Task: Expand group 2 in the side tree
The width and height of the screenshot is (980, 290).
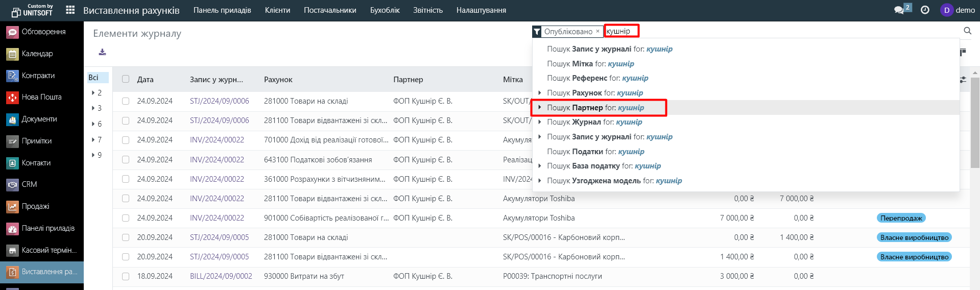Action: click(93, 93)
